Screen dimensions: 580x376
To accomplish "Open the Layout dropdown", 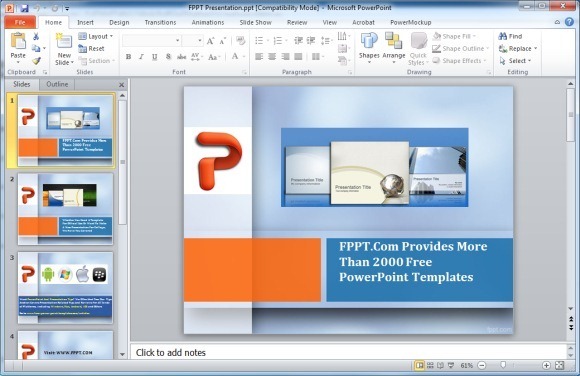I will tap(95, 36).
